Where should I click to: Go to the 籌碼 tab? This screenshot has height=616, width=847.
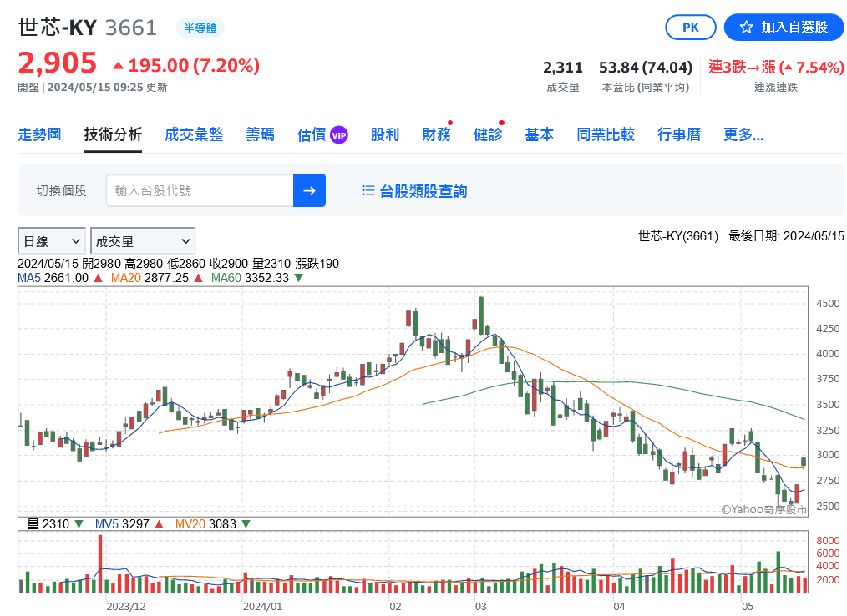(x=261, y=134)
